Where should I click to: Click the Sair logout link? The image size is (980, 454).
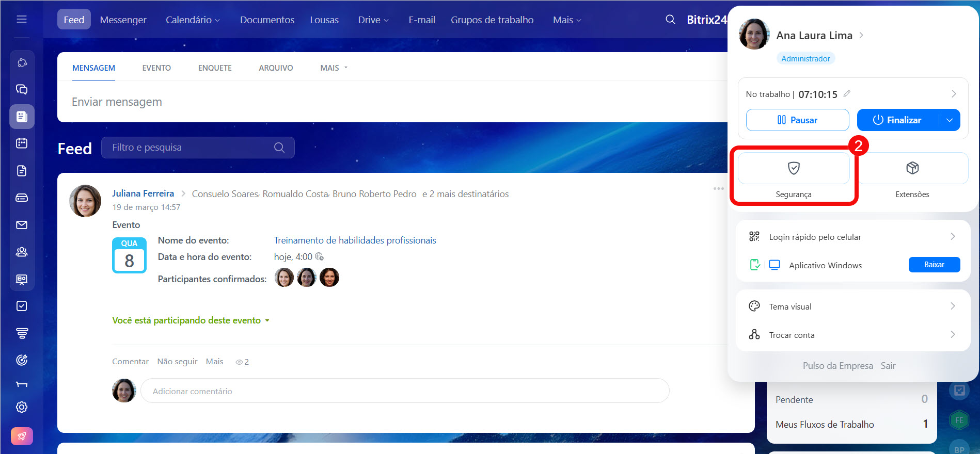[x=888, y=366]
